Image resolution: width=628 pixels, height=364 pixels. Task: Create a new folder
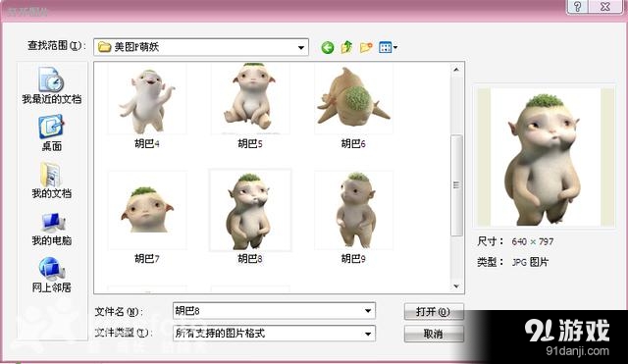click(366, 48)
